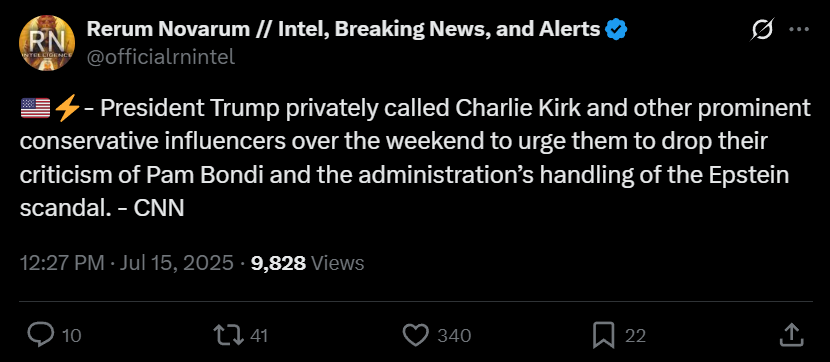
Task: Open the Rerum Novarum display name link
Action: click(x=343, y=30)
